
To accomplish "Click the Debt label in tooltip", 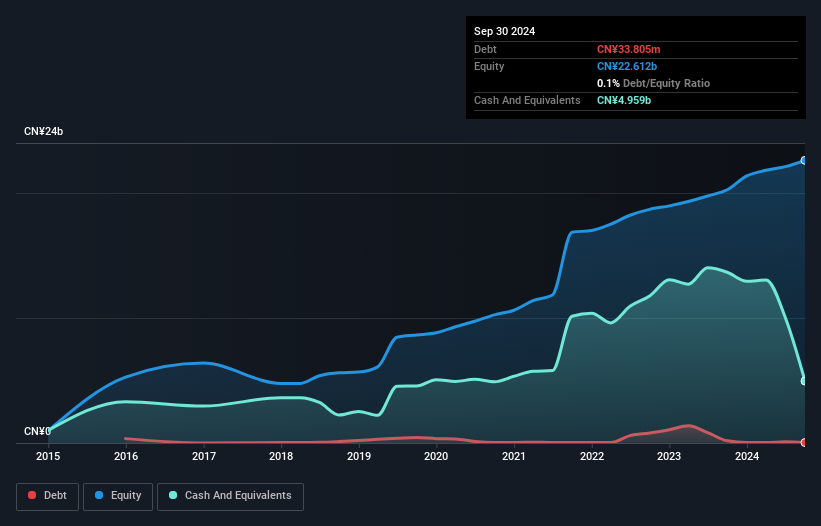I will pyautogui.click(x=485, y=49).
